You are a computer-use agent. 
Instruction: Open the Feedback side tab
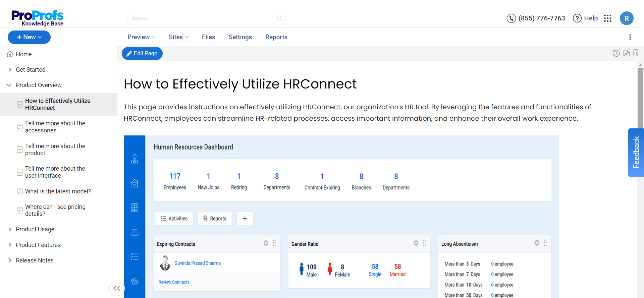(636, 153)
